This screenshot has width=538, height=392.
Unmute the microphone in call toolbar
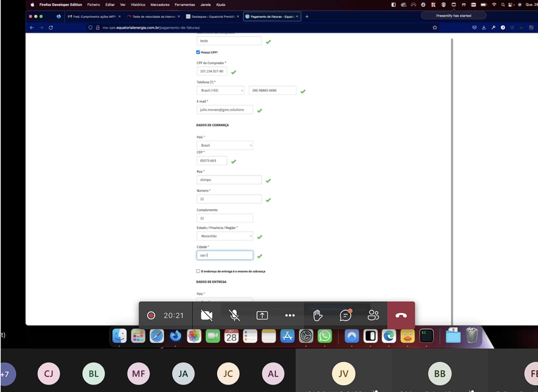coord(234,315)
